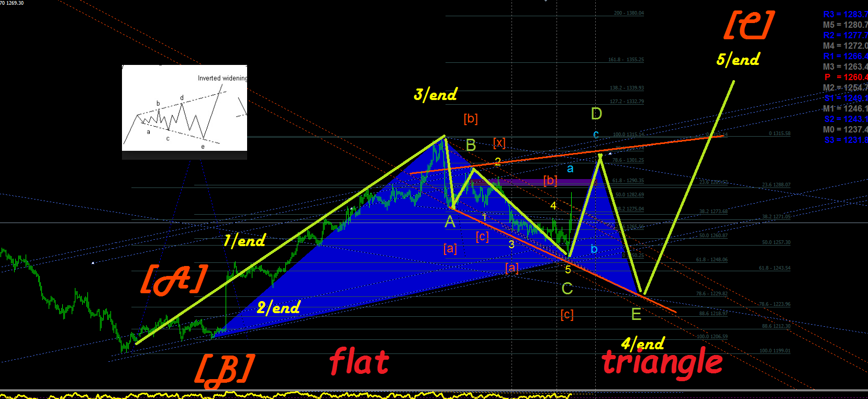
Task: Select Fibonacci level '50.0 1282.69'
Action: [x=630, y=195]
